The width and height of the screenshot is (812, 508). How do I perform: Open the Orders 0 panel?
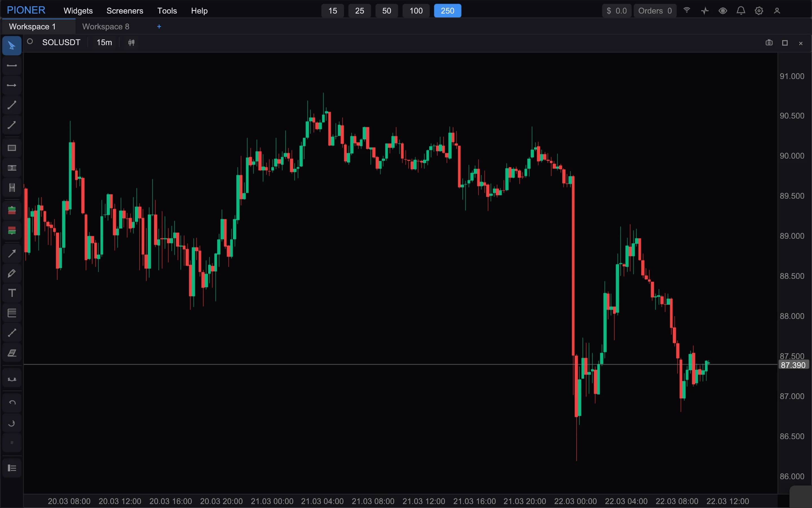point(655,11)
